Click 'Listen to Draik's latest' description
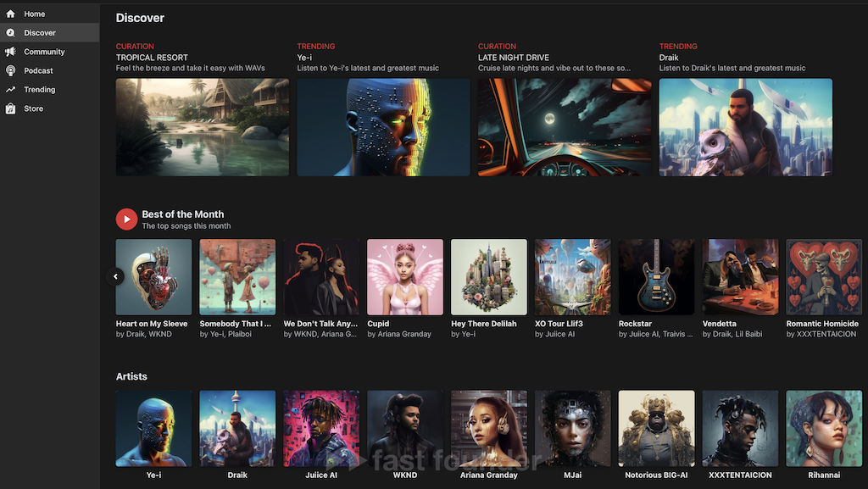Screen dimensions: 868x489 [732, 68]
